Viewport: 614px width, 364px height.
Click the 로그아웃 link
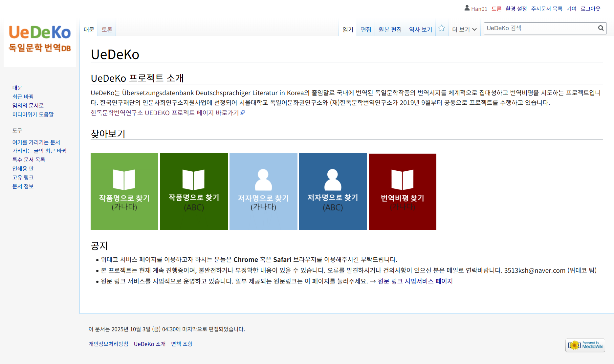[590, 9]
